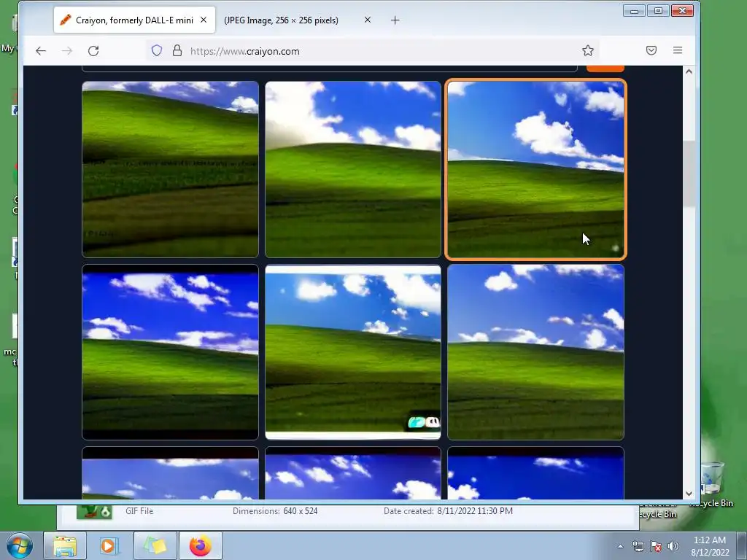Launch Windows Media Player from the taskbar
747x560 pixels.
(x=108, y=545)
